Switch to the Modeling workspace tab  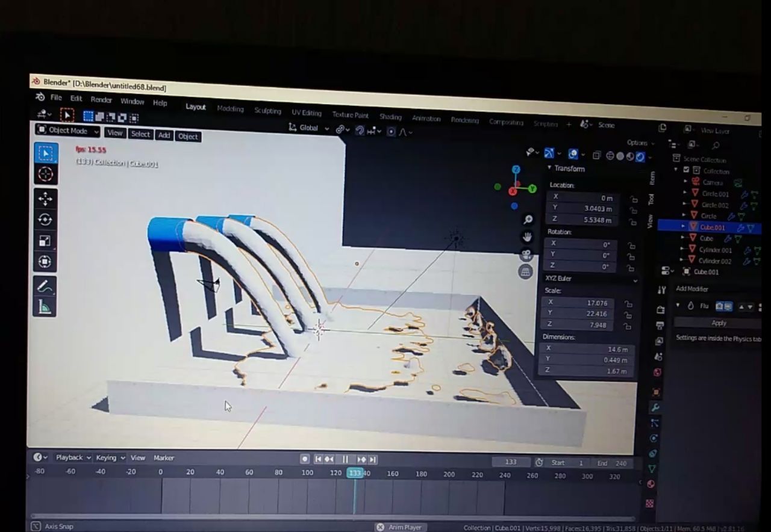[x=230, y=109]
